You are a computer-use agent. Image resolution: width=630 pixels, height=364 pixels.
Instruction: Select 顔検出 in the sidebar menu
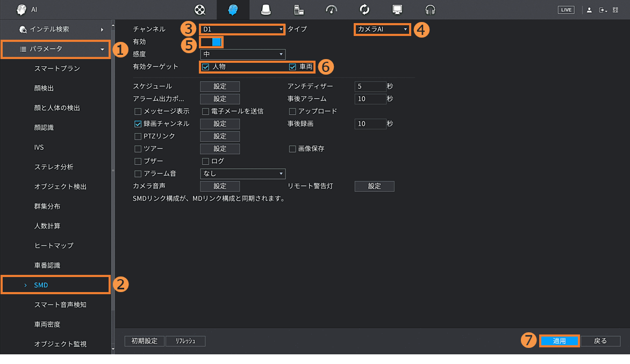pos(44,88)
